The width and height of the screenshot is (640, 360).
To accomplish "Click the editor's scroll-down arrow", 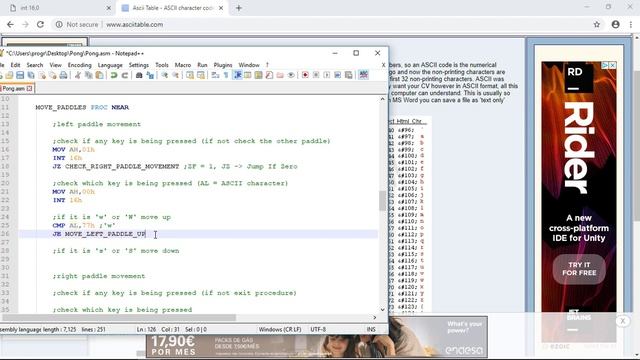I will click(382, 309).
